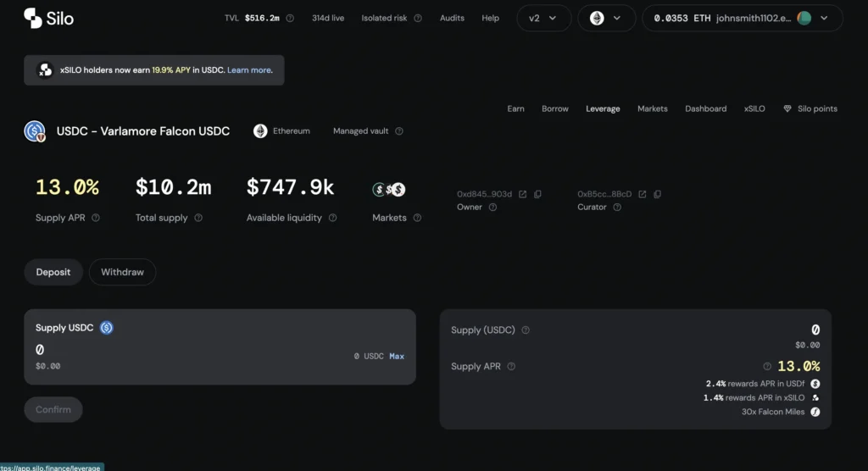Click the USDC vault token icon
The image size is (868, 471).
(35, 131)
